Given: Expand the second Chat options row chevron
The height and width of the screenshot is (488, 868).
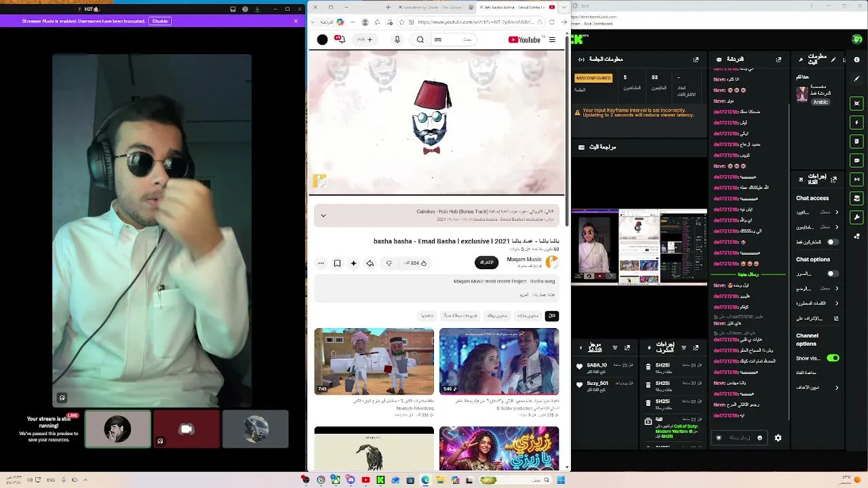Looking at the screenshot, I should tap(837, 288).
